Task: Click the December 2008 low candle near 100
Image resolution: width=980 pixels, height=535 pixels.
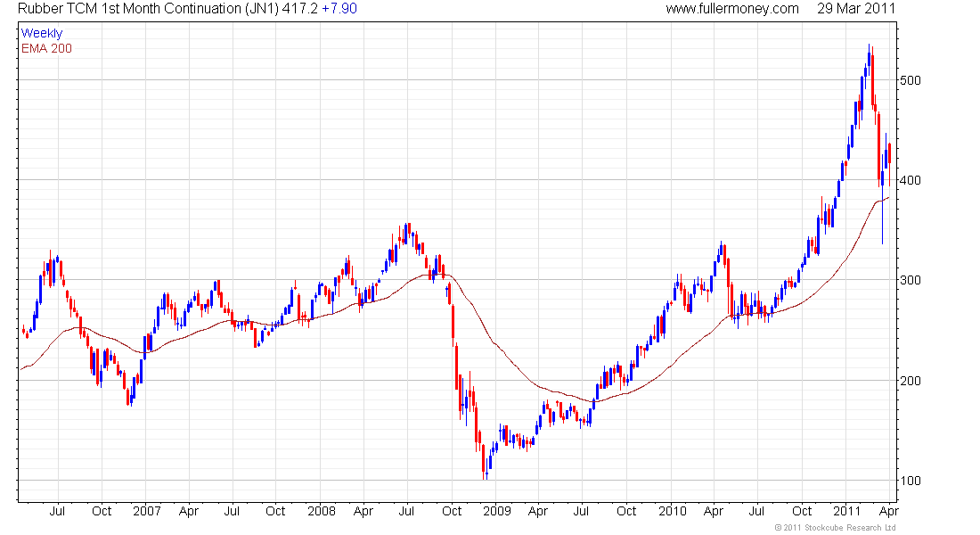Action: (486, 468)
